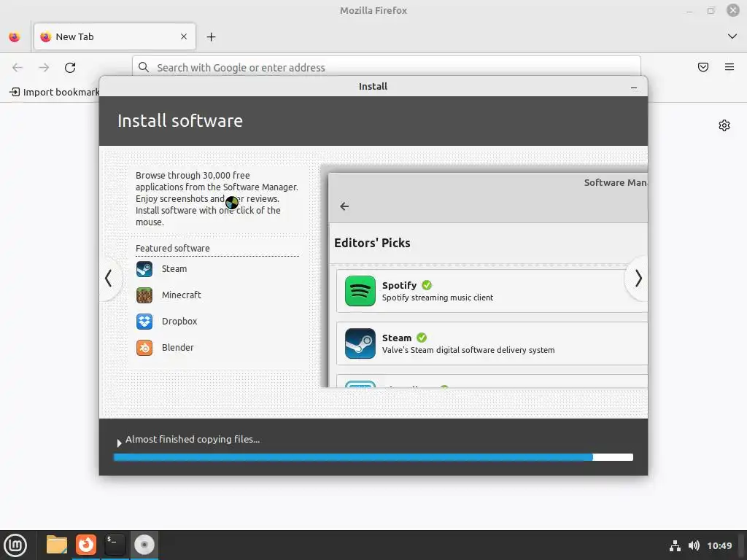Click the search magnifier icon in address bar

coord(144,67)
